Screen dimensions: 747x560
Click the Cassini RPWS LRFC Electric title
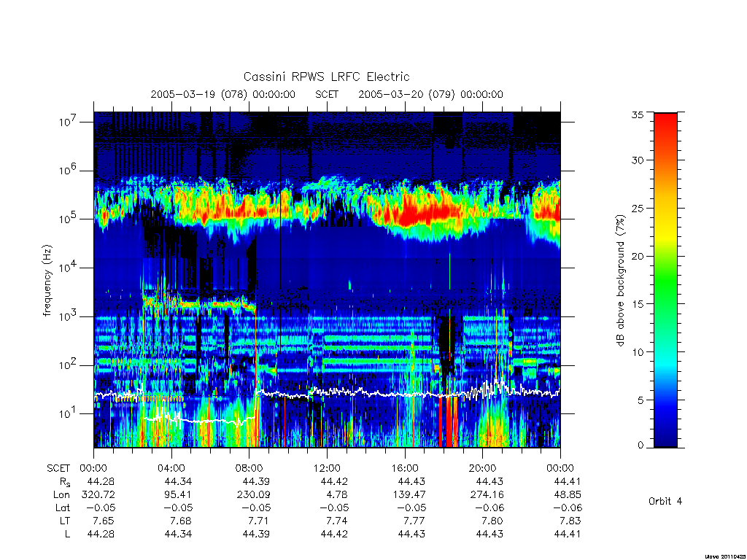coord(326,77)
